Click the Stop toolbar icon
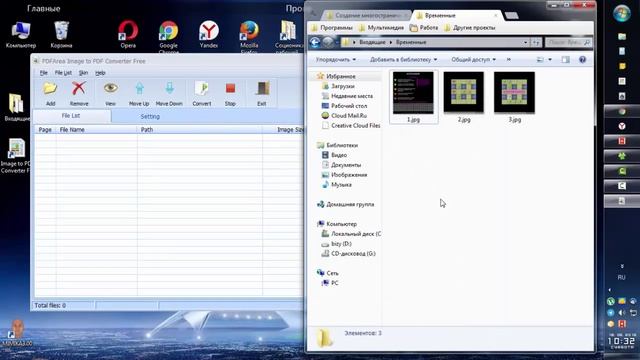This screenshot has width=640, height=360. pyautogui.click(x=230, y=89)
